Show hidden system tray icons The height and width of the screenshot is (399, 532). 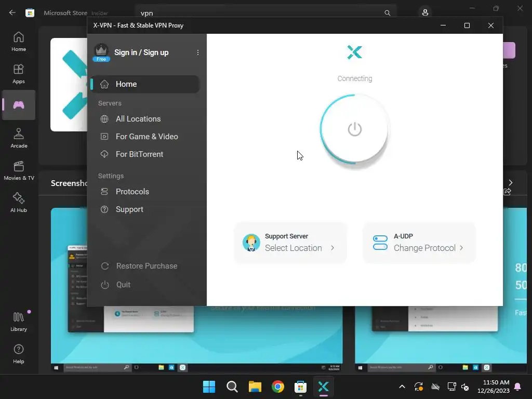point(402,387)
